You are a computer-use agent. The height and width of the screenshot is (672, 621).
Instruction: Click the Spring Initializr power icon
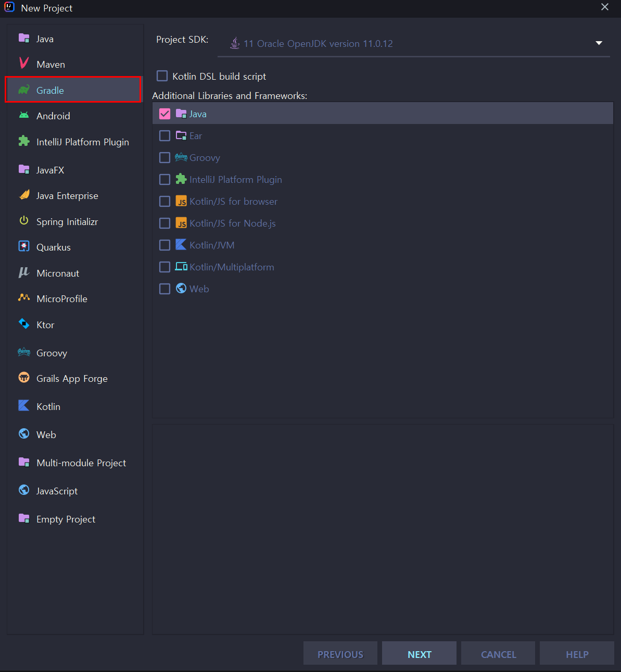[x=24, y=220]
